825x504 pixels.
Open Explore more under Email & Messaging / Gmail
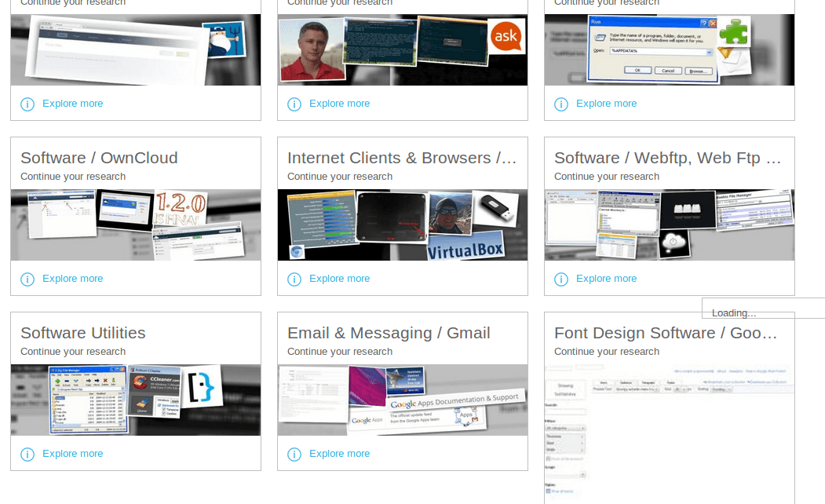click(x=339, y=454)
